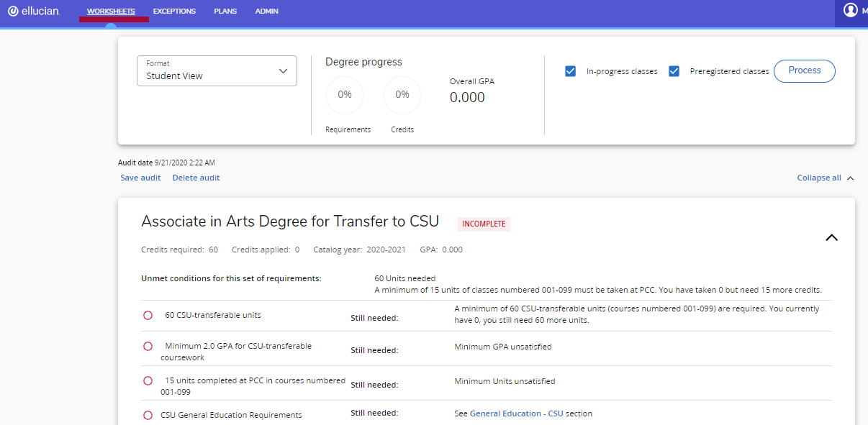
Task: Go to the Plans tab
Action: click(x=225, y=12)
